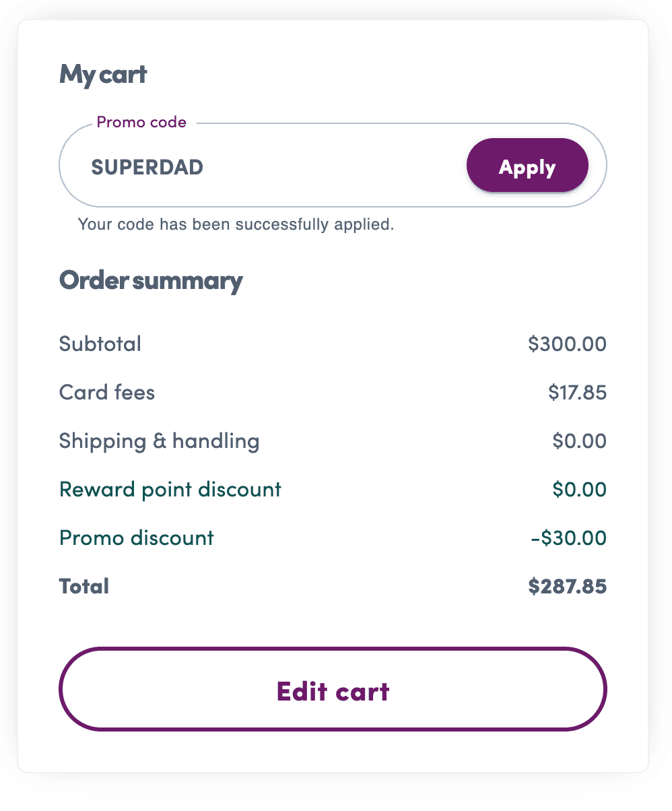The image size is (672, 811).
Task: Select the Total row label
Action: coord(84,586)
